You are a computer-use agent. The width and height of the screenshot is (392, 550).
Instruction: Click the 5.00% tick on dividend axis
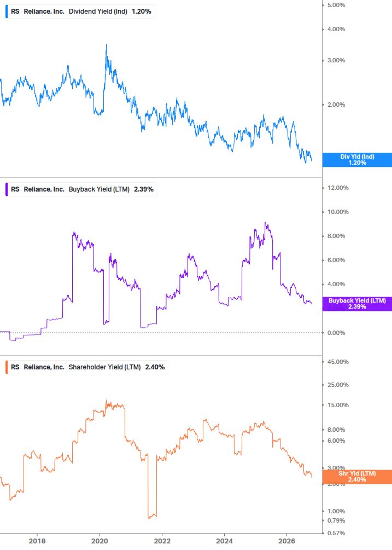[x=336, y=5]
